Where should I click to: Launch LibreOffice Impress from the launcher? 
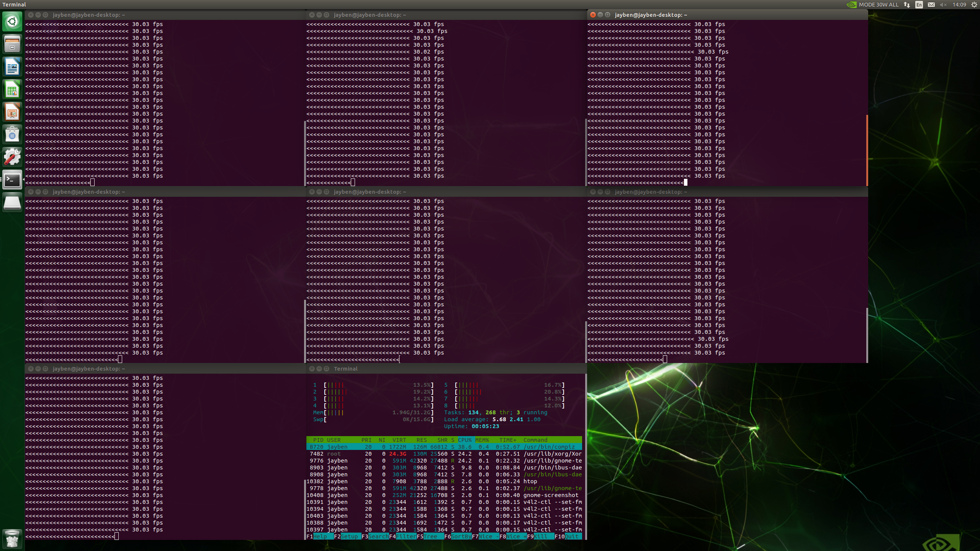click(13, 111)
